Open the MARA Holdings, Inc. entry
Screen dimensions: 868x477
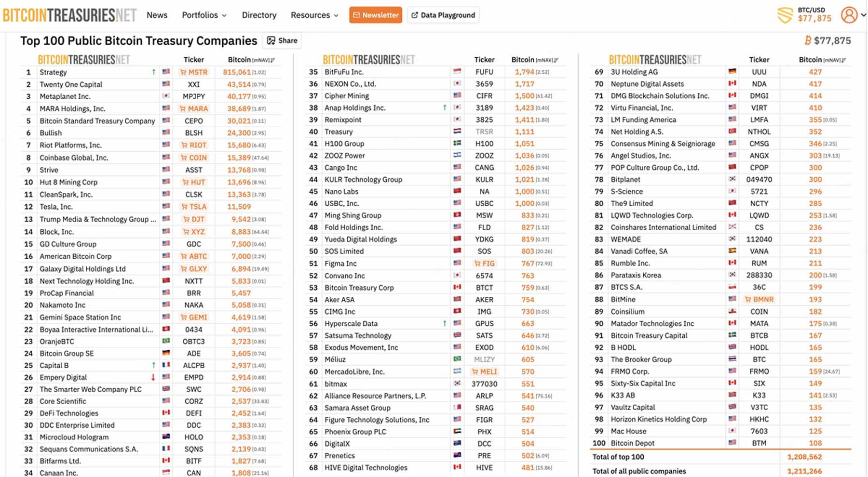[72, 109]
